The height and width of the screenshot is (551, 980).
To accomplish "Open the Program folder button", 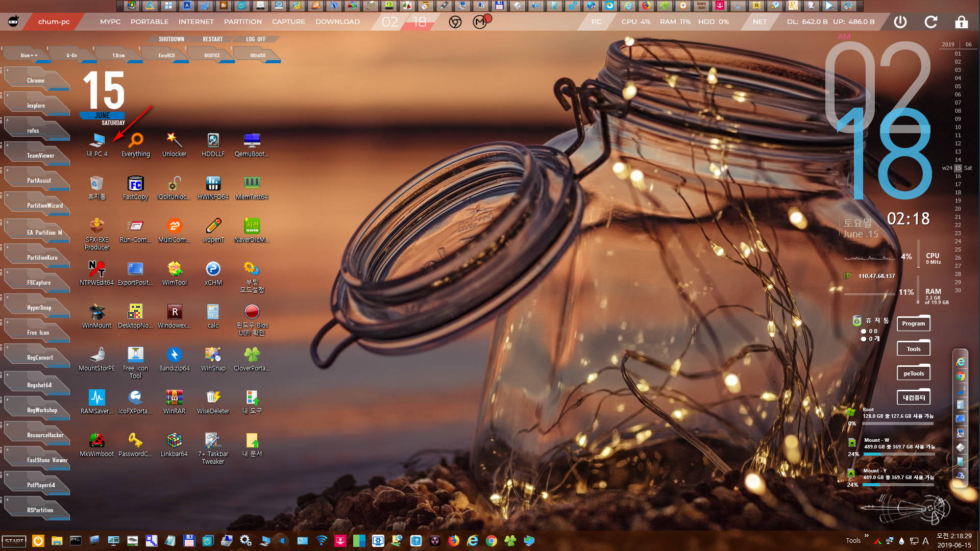I will [x=914, y=323].
